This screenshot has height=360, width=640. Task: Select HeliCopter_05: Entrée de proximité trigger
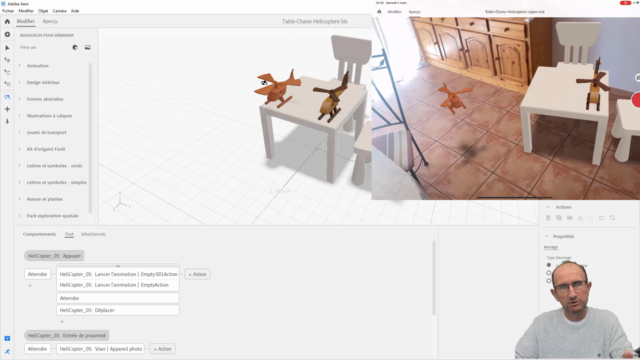pyautogui.click(x=67, y=336)
